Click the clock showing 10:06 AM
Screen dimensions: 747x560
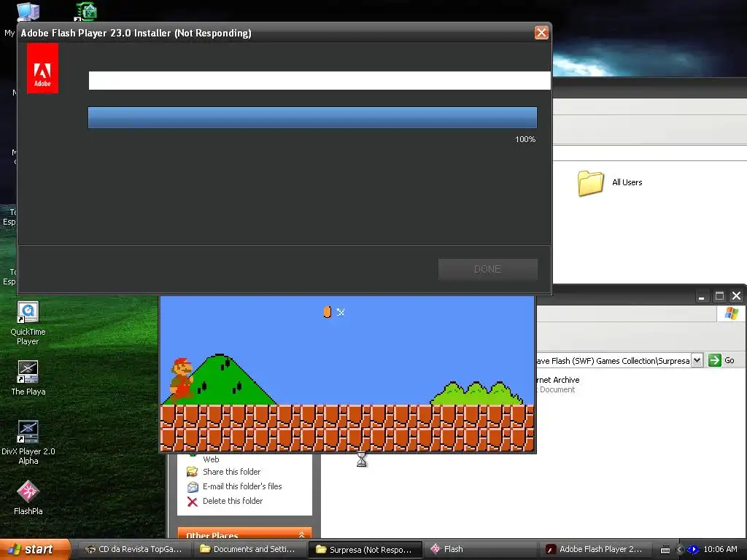click(720, 549)
